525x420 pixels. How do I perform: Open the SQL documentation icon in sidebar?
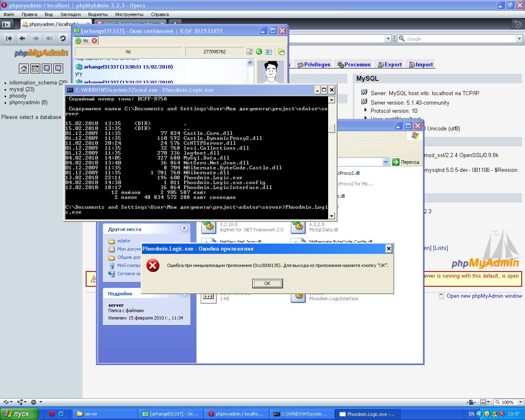coord(58,68)
